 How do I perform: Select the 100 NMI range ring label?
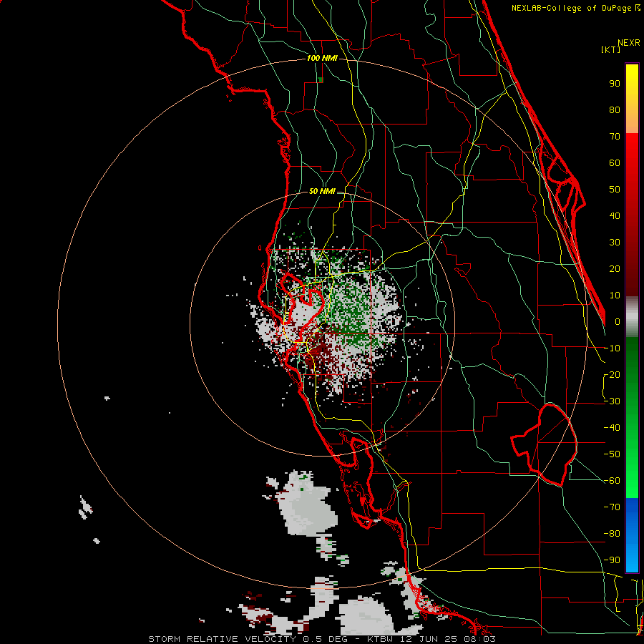click(x=322, y=58)
